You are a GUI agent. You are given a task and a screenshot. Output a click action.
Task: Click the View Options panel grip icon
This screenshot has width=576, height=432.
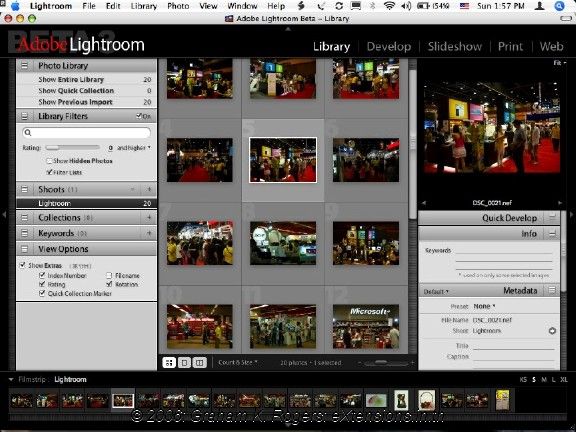click(x=25, y=249)
